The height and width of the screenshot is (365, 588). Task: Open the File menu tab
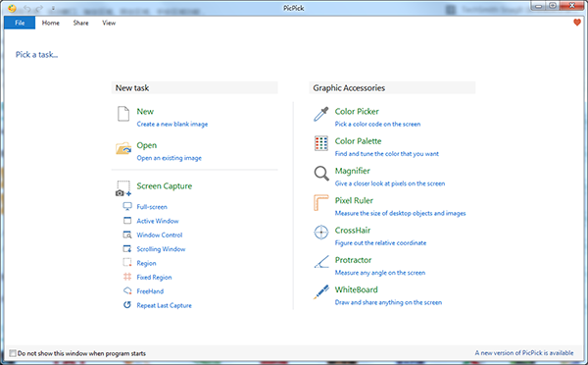(x=20, y=23)
